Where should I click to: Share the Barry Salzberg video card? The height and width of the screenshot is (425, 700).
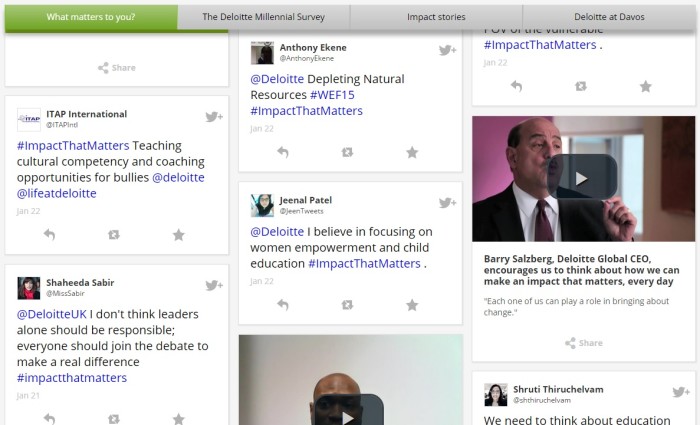click(x=584, y=343)
